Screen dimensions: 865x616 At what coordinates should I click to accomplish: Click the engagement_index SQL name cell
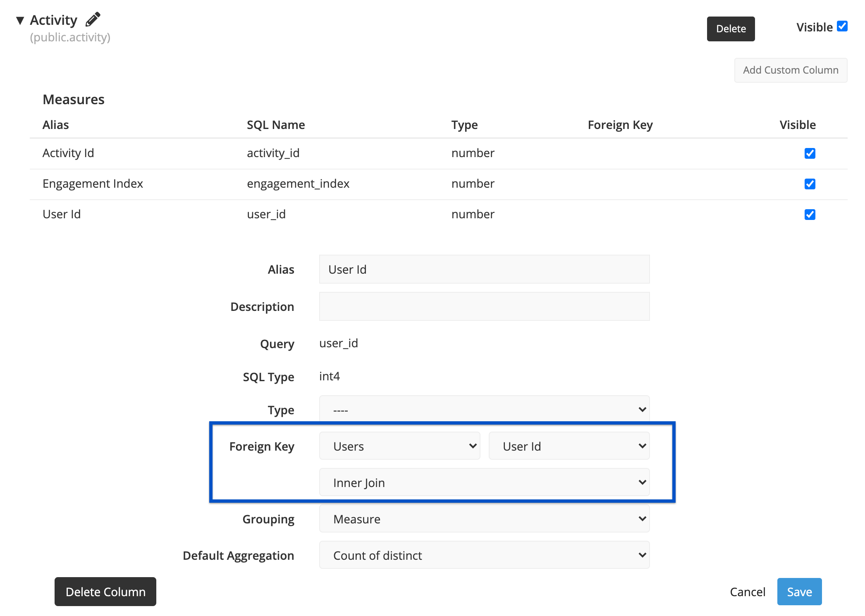298,184
